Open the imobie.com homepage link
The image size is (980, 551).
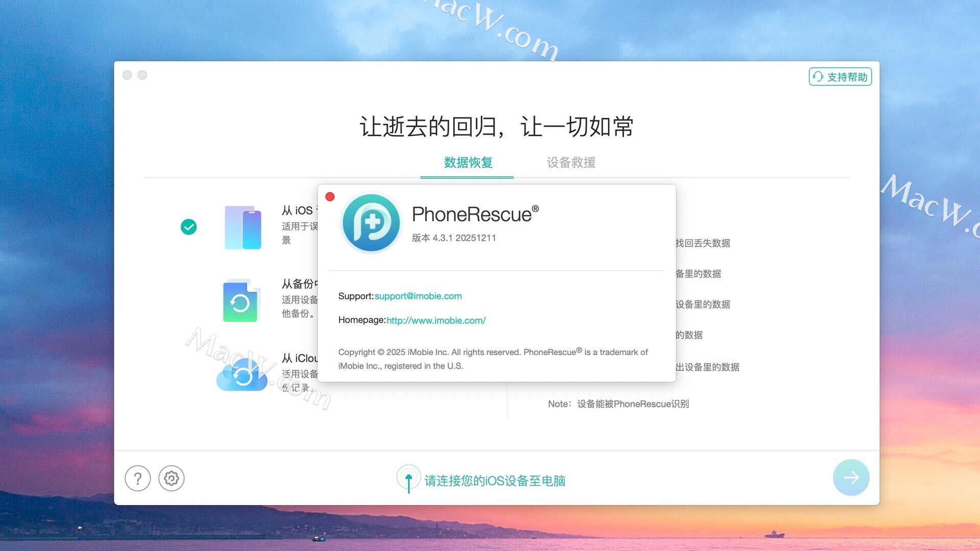[x=436, y=320]
